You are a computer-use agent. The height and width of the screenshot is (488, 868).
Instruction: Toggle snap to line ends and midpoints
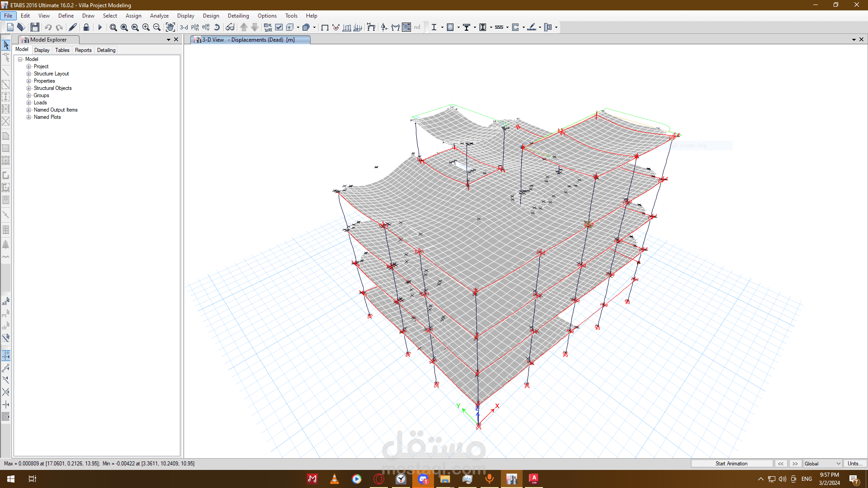pyautogui.click(x=6, y=368)
